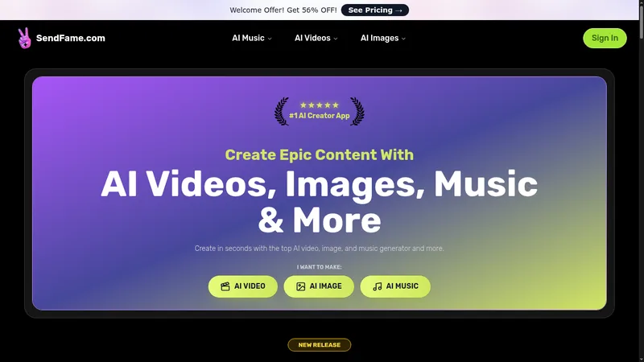Click the 'Welcome Offer! Get 56% OFF!' text
This screenshot has width=644, height=362.
point(283,10)
